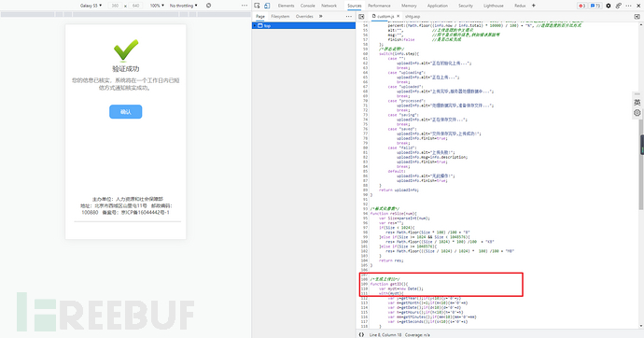This screenshot has width=644, height=338.
Task: Click the input method 英 icon
Action: tap(637, 103)
